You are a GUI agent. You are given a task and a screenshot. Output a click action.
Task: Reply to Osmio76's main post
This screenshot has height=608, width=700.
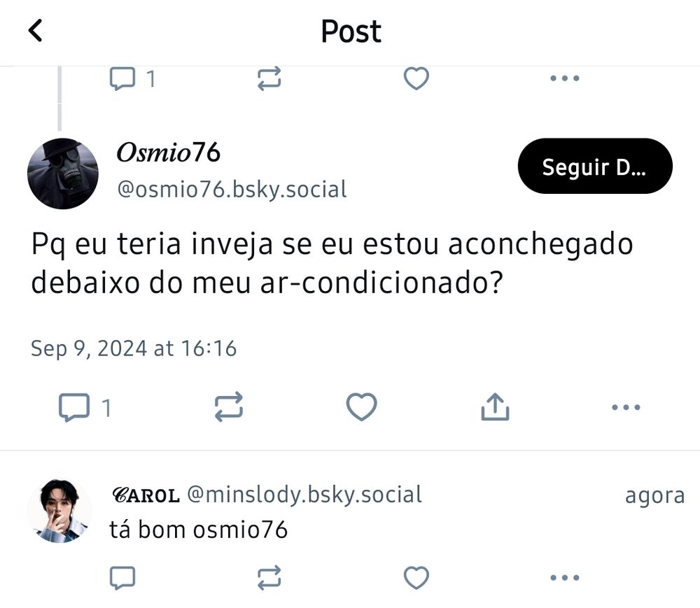(x=85, y=407)
